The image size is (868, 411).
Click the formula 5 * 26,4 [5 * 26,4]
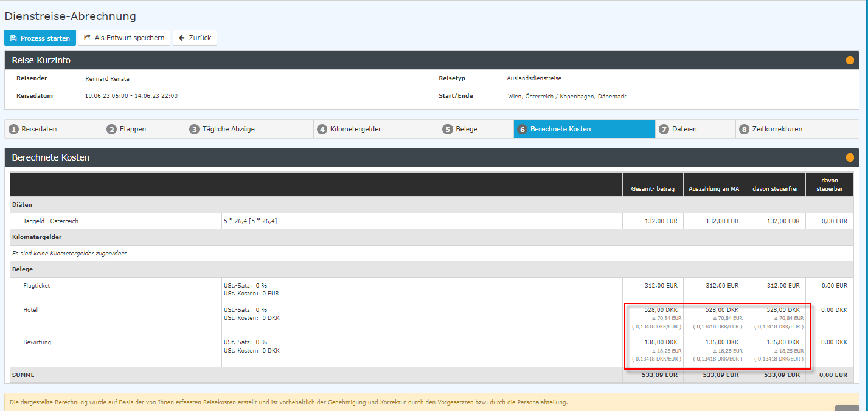click(251, 221)
